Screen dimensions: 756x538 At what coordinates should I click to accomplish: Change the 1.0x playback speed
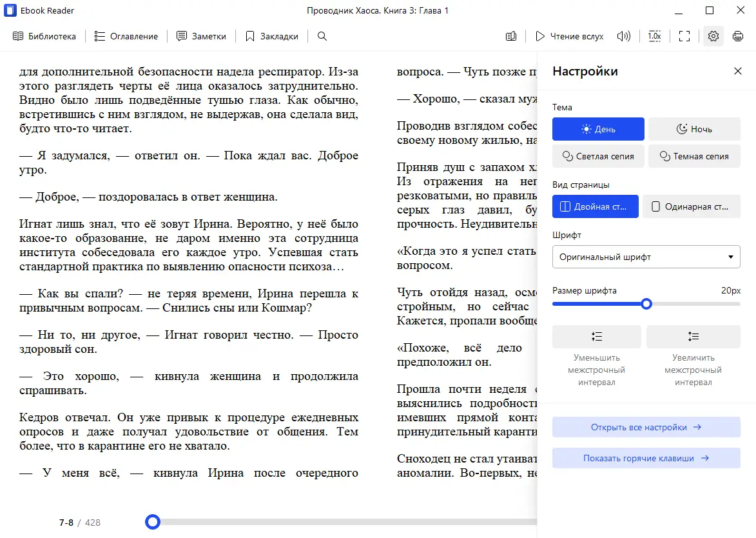point(654,36)
